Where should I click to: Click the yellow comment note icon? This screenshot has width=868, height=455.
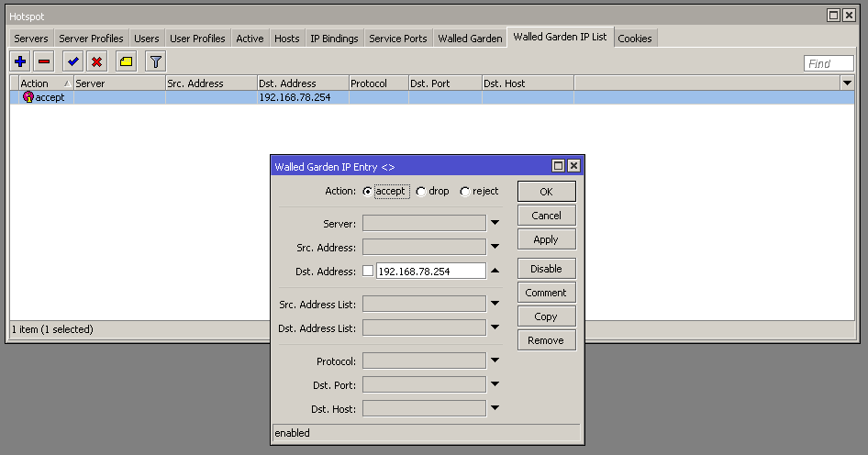point(127,61)
